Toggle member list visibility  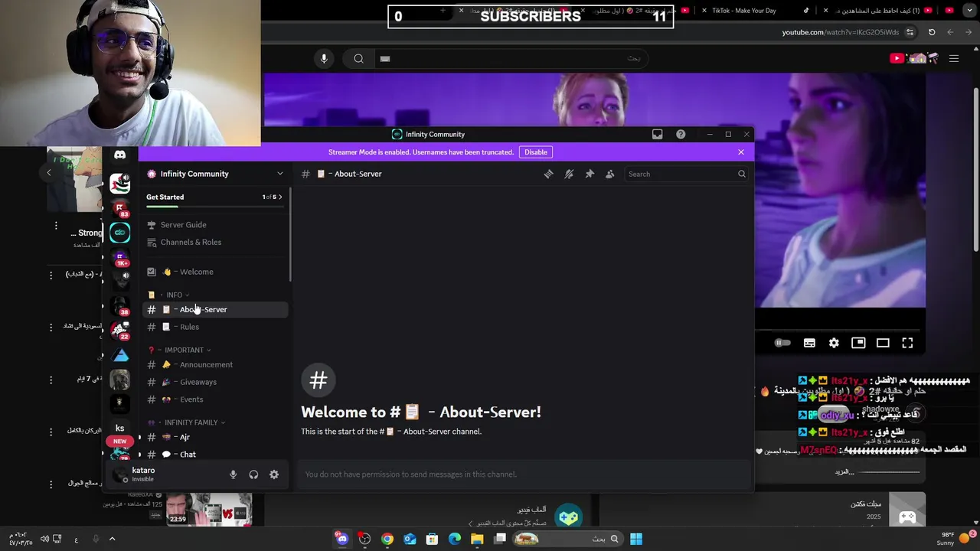pos(609,174)
